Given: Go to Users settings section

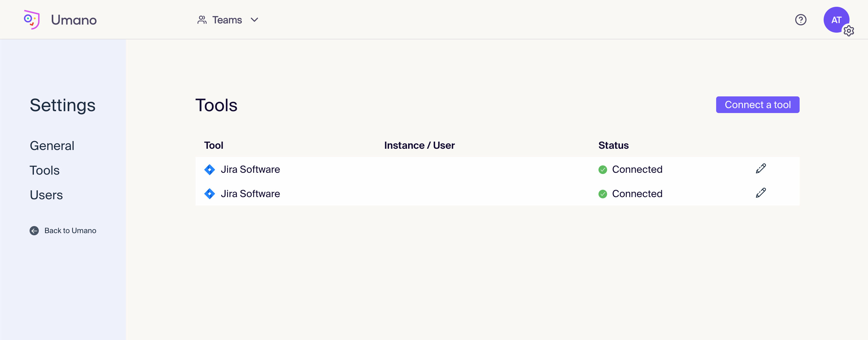Looking at the screenshot, I should (x=46, y=195).
